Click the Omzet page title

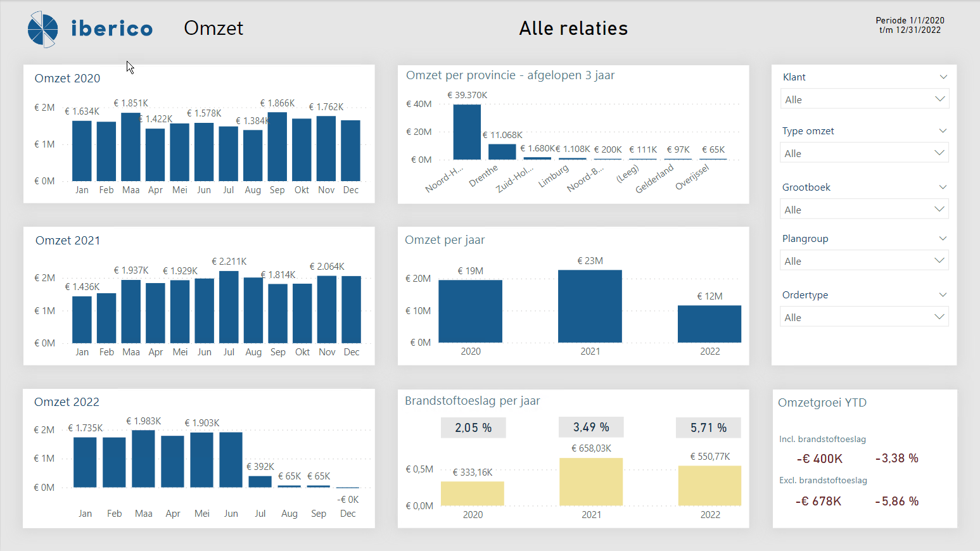click(213, 28)
